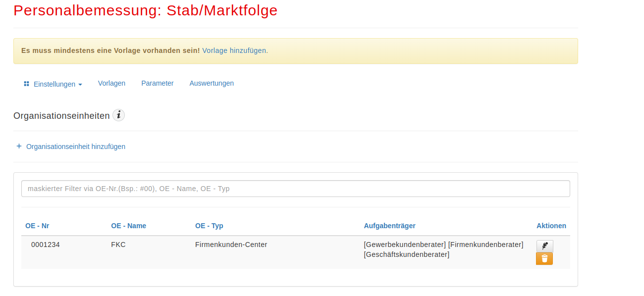The image size is (644, 296).
Task: Select the Firmenkunden-Center type cell
Action: click(x=231, y=245)
